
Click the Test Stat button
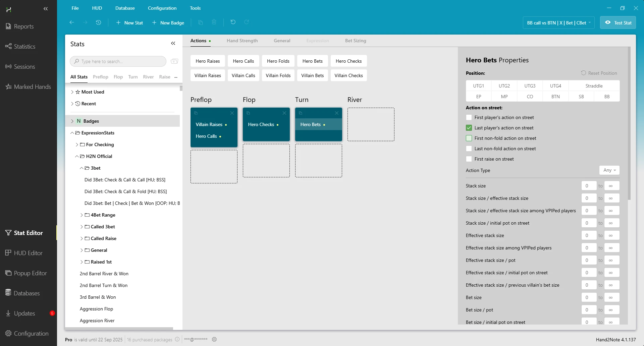pos(618,23)
